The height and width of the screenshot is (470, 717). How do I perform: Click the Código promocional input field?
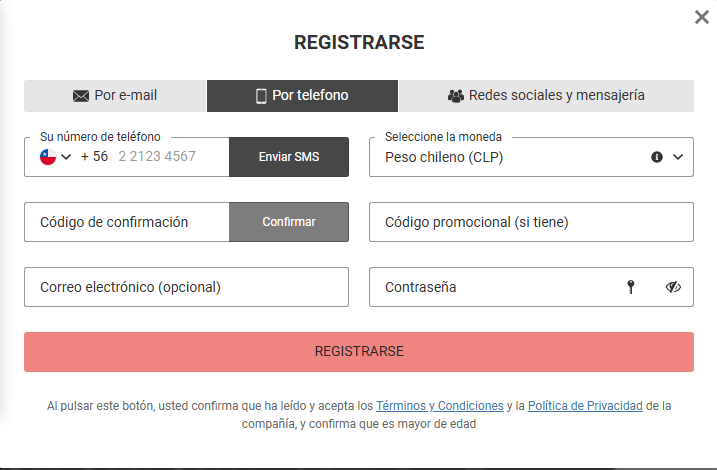point(531,222)
